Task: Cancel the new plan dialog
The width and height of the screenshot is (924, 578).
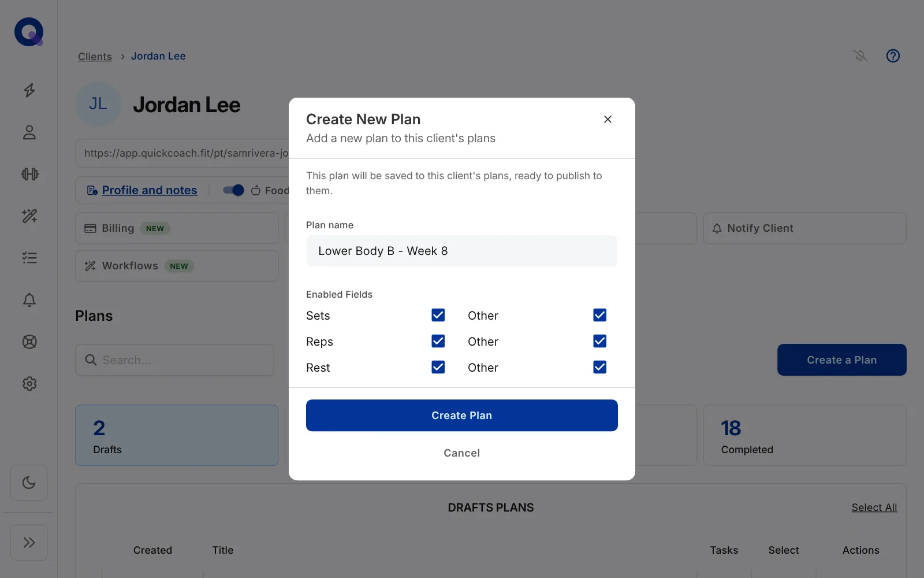Action: [462, 453]
